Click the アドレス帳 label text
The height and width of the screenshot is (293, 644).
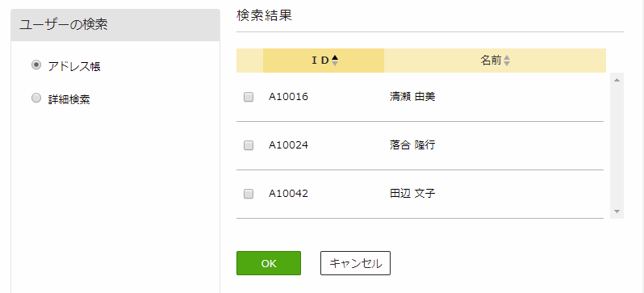[x=74, y=66]
